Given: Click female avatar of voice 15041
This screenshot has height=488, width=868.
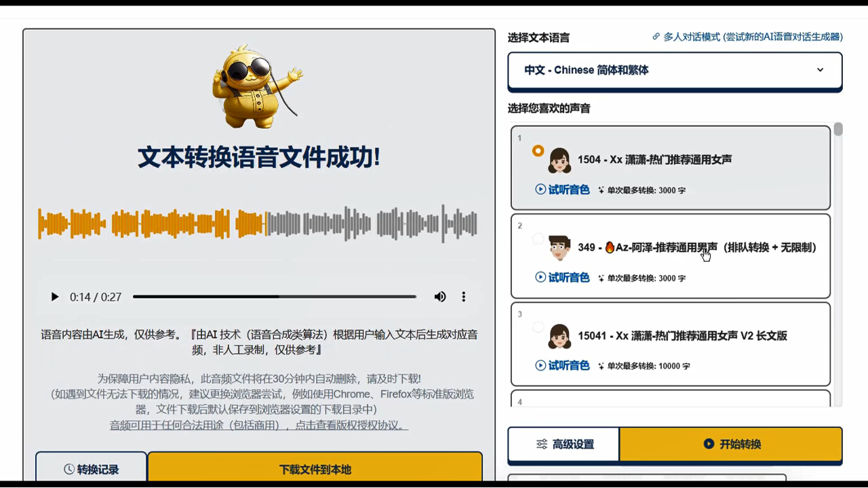Looking at the screenshot, I should [x=559, y=336].
